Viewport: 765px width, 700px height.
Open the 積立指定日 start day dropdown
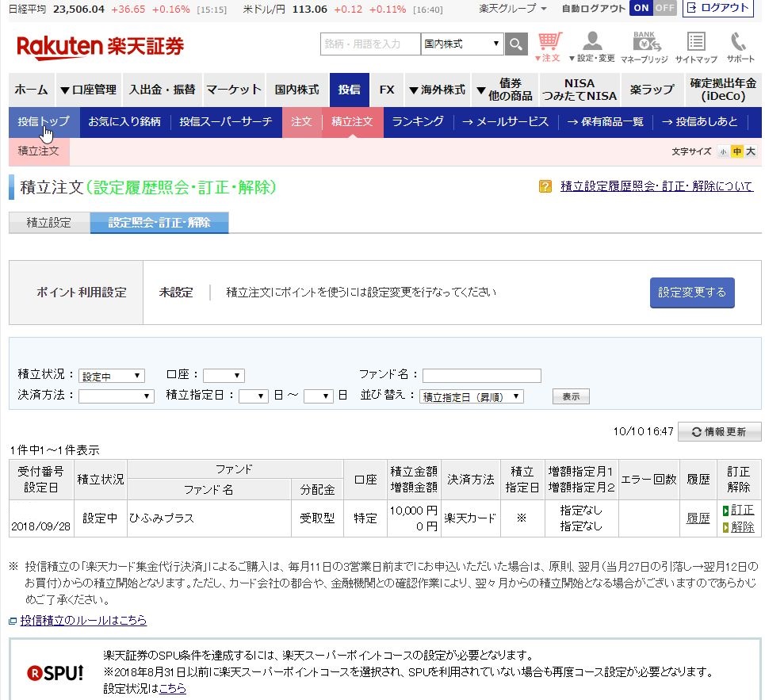click(253, 396)
